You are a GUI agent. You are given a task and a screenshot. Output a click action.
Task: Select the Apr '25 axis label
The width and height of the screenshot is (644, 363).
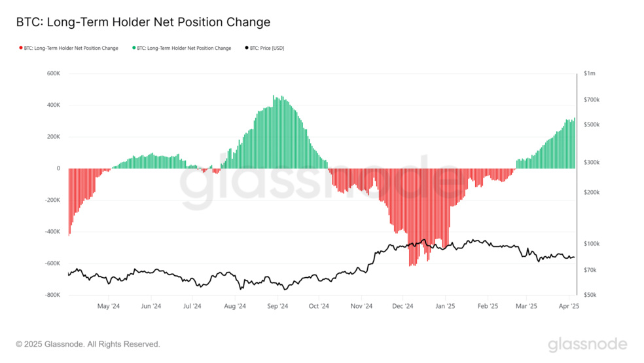pos(569,306)
